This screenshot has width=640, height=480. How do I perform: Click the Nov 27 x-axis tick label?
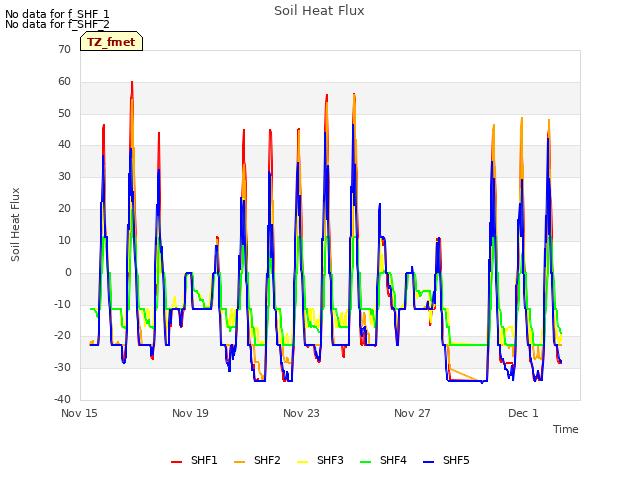click(x=412, y=413)
